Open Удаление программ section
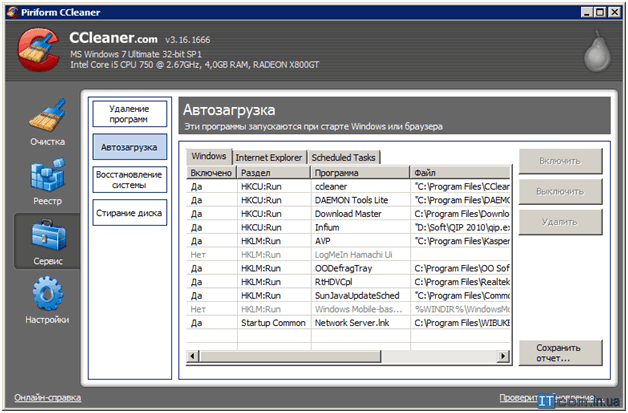The height and width of the screenshot is (413, 628). (x=129, y=113)
